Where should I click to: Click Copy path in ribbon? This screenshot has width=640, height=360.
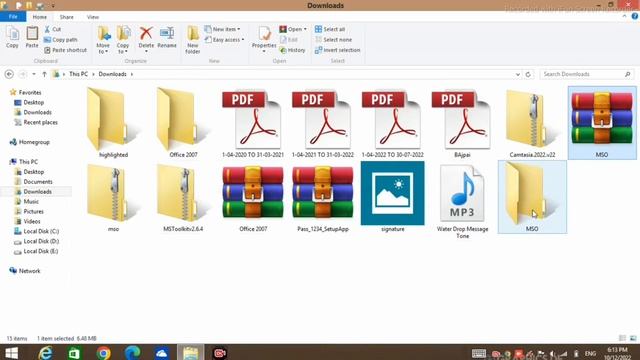60,40
